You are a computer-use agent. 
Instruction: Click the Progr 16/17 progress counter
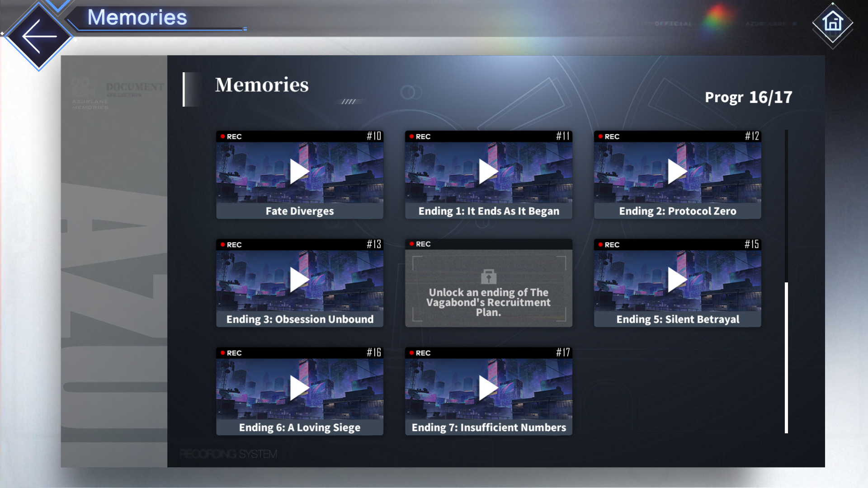click(748, 97)
